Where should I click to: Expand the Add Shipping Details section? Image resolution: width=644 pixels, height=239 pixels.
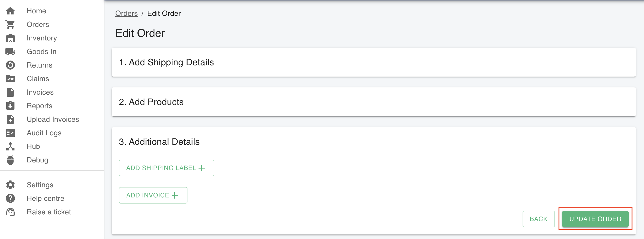tap(374, 62)
